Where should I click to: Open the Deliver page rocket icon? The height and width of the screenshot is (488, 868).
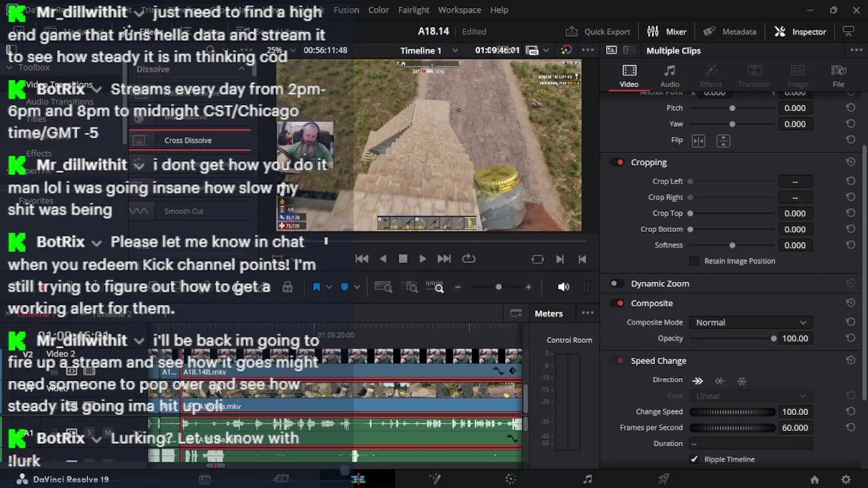click(664, 479)
